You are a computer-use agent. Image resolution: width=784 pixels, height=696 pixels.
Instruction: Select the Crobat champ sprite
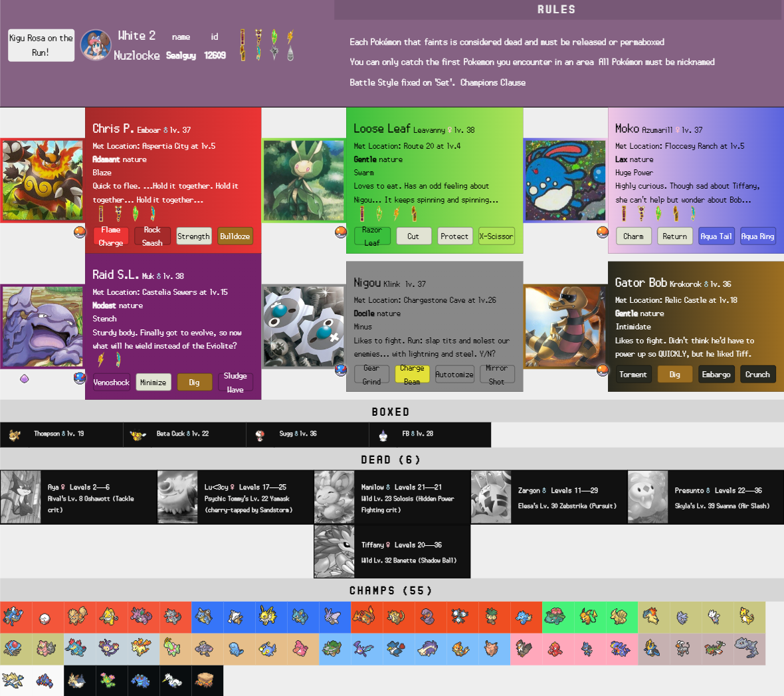click(x=363, y=649)
